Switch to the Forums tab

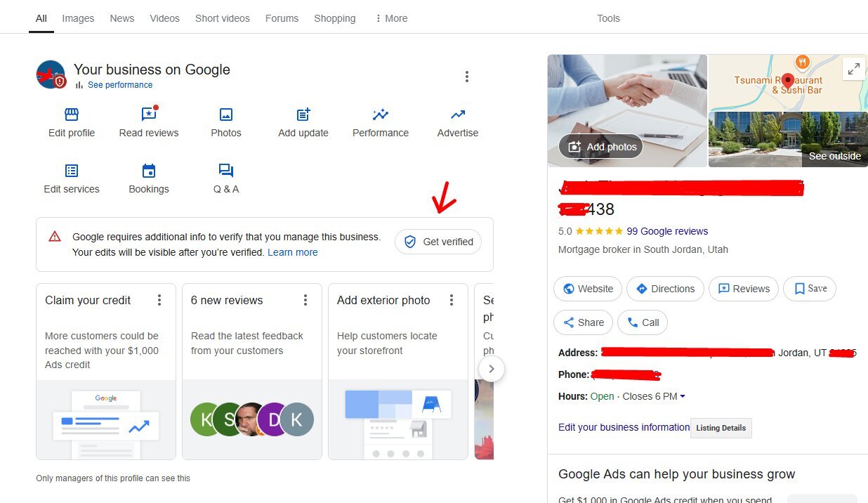coord(282,18)
